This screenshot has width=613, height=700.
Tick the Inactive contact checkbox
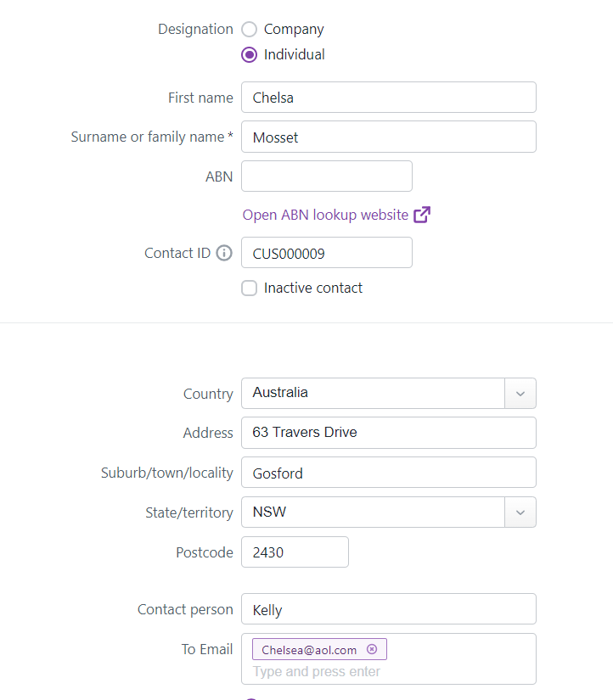tap(250, 288)
